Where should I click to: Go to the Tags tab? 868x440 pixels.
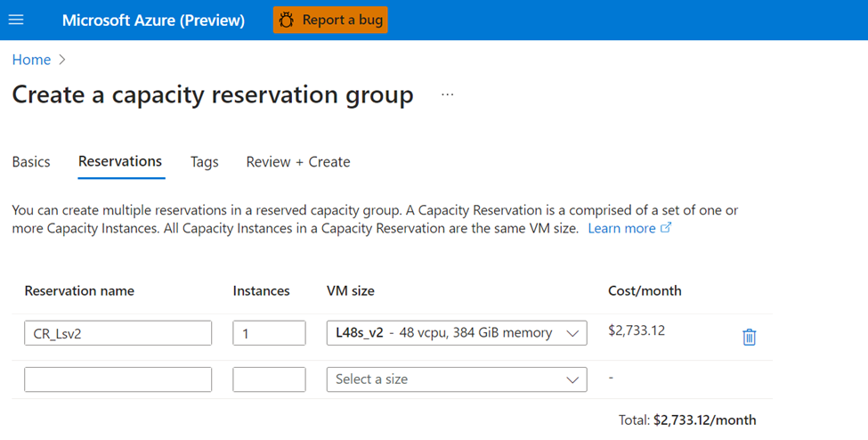click(x=204, y=162)
